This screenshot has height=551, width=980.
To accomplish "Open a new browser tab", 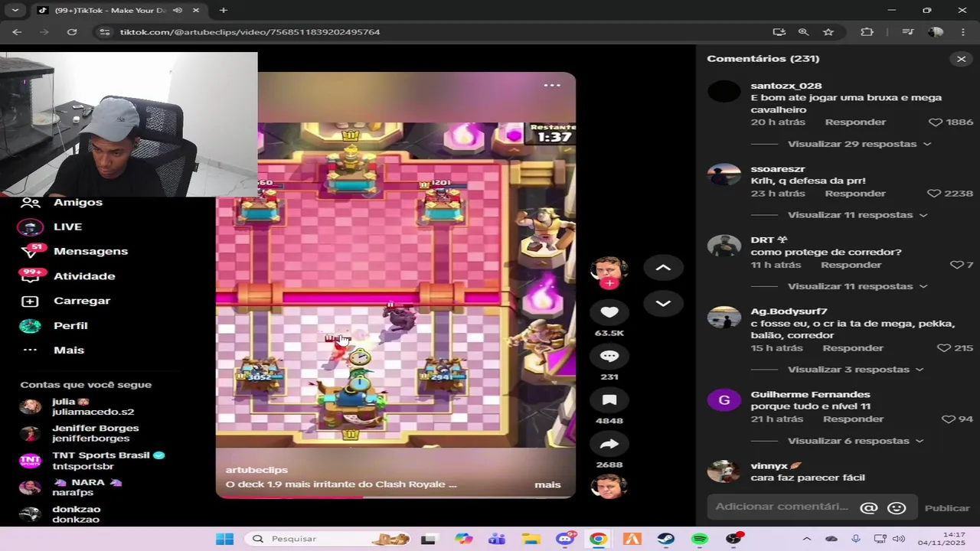I will point(223,11).
